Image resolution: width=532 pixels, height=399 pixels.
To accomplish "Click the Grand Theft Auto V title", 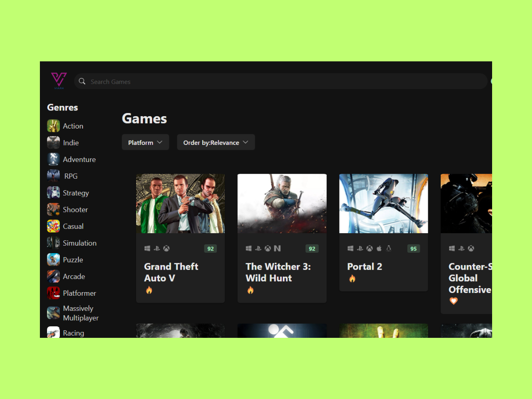I will pyautogui.click(x=171, y=272).
